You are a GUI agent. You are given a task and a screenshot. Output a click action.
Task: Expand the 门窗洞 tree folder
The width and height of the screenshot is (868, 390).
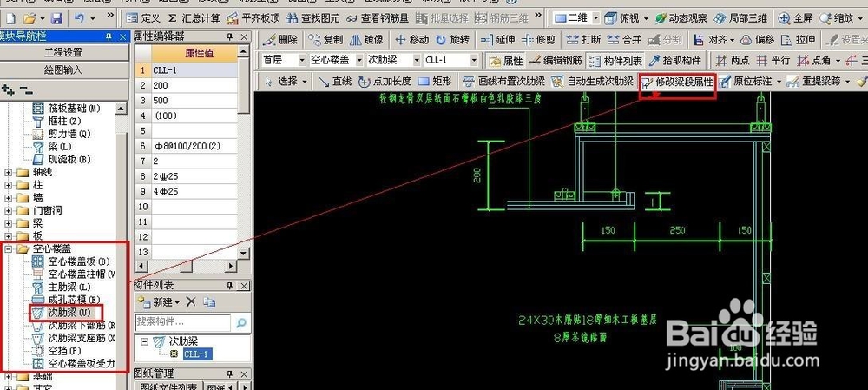coord(9,210)
